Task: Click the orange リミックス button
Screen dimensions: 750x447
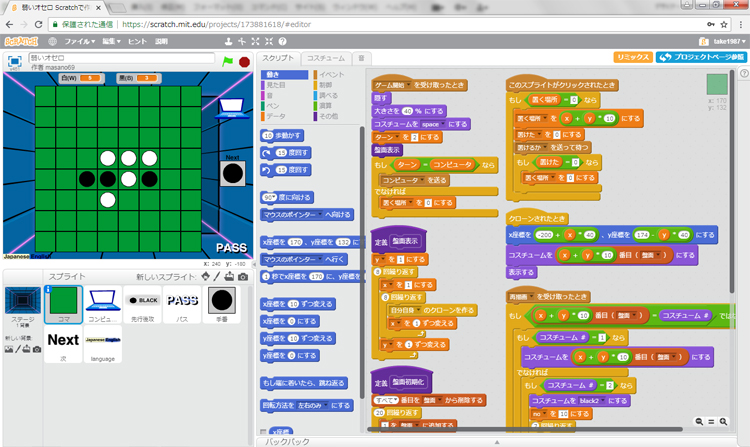Action: 632,58
